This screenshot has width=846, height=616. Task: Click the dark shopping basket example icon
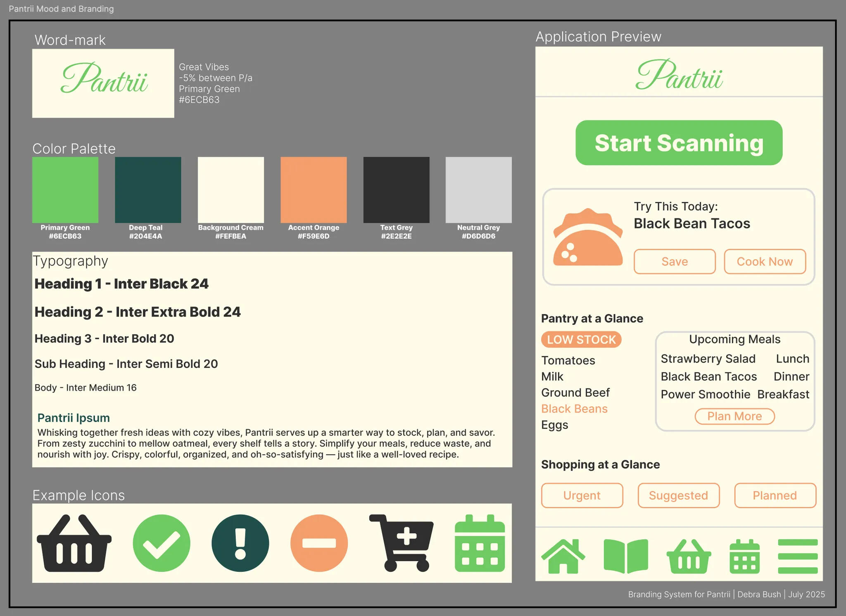tap(74, 543)
